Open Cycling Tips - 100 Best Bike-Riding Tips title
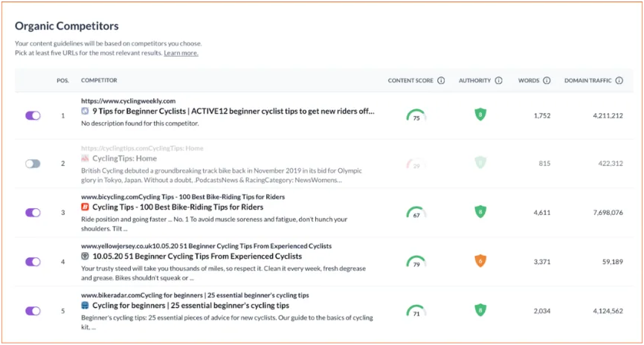 [178, 207]
